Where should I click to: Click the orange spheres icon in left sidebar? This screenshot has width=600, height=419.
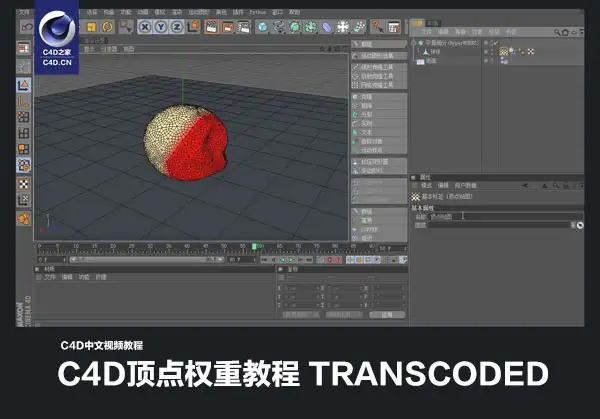(x=24, y=218)
